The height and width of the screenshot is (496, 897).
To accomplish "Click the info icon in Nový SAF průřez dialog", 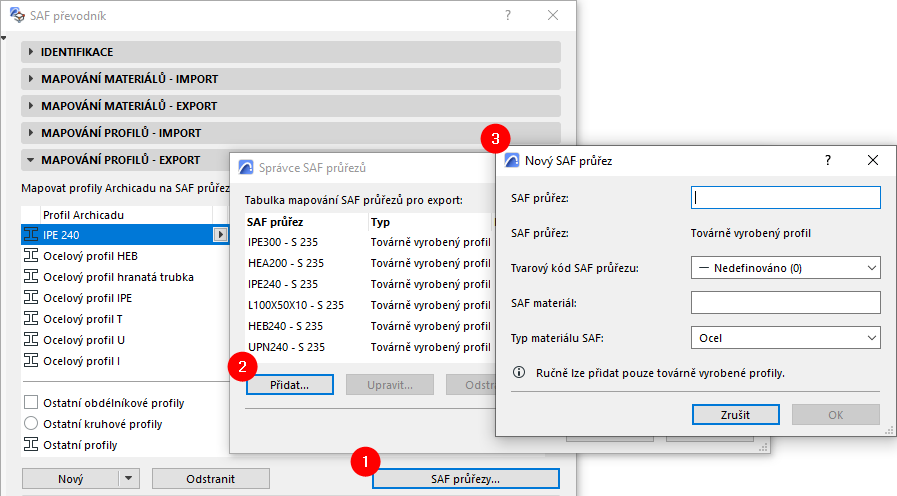I will (519, 372).
